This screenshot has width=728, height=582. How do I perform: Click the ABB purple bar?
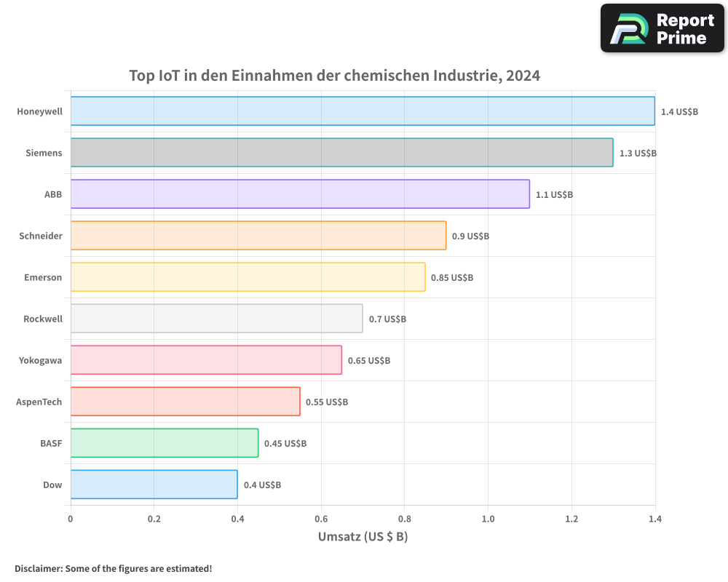(x=298, y=194)
